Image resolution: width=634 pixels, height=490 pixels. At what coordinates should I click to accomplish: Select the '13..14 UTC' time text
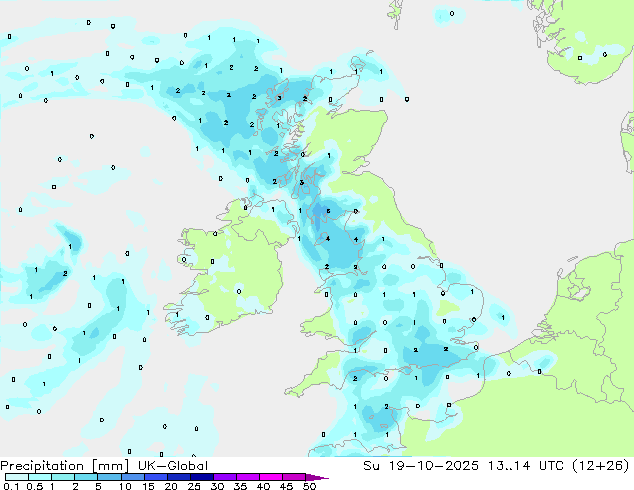[525, 466]
